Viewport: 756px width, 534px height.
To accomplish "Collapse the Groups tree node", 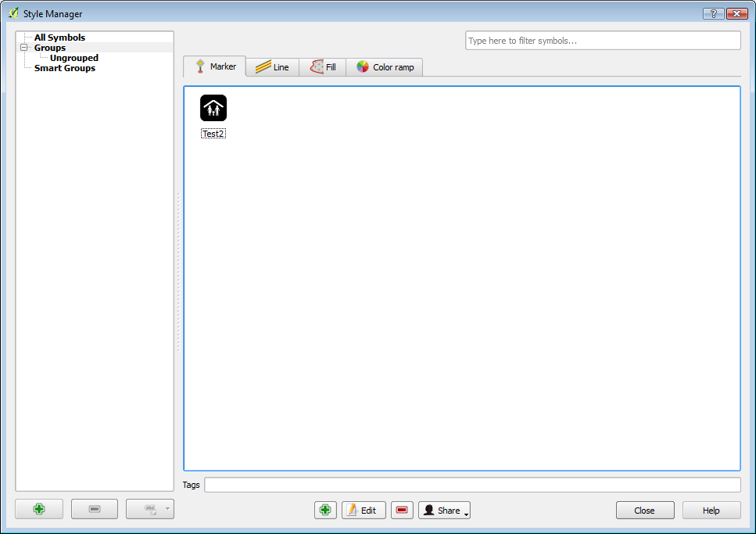I will coord(23,47).
